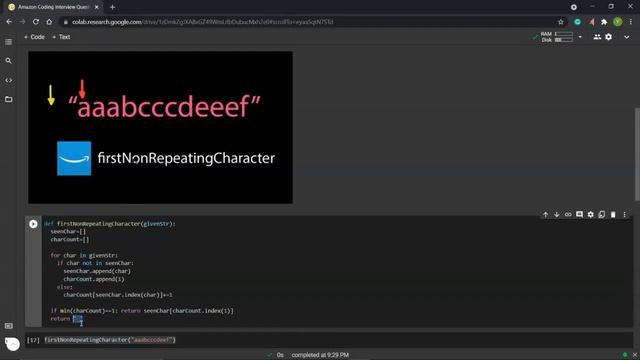Go forward with the browser forward arrow
The height and width of the screenshot is (360, 640).
tap(22, 22)
